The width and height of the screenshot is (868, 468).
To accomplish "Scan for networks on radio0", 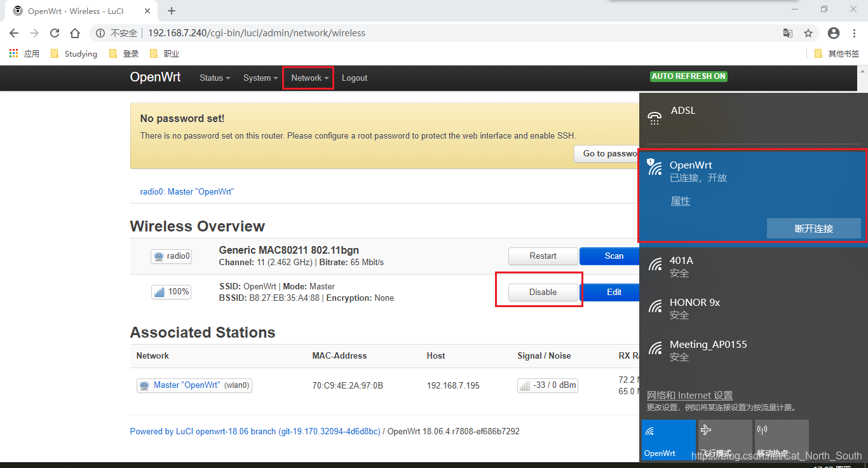I will coord(610,256).
